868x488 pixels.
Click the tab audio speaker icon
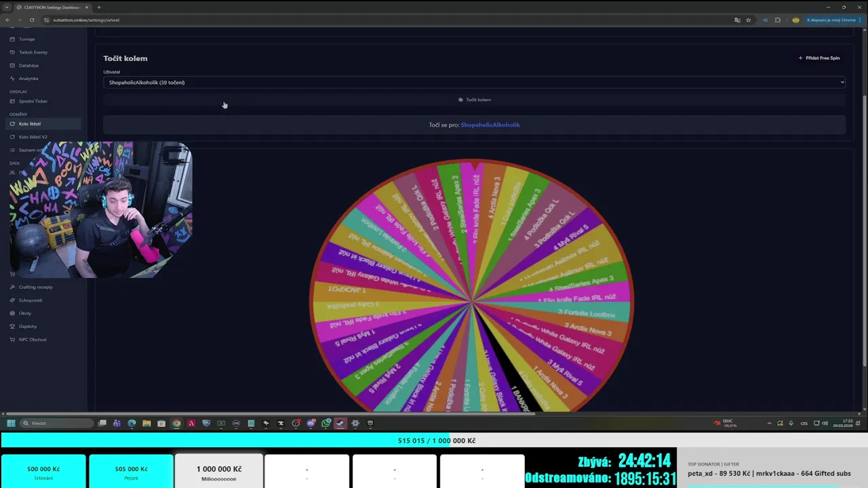point(765,20)
